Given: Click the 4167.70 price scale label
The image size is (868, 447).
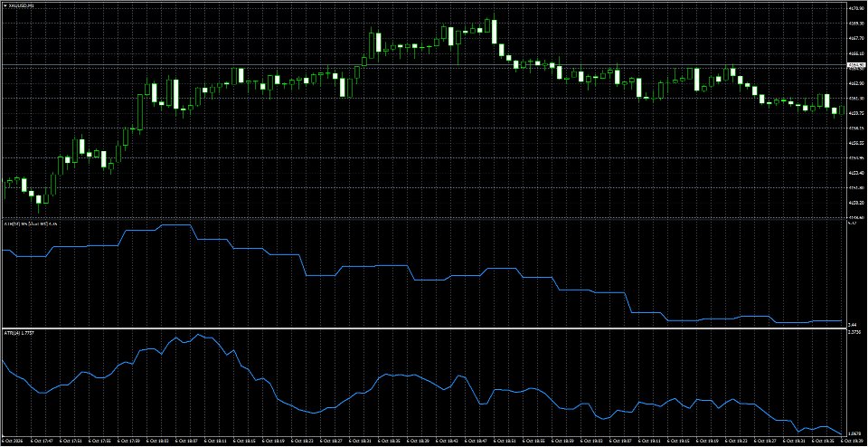Looking at the screenshot, I should (x=856, y=39).
